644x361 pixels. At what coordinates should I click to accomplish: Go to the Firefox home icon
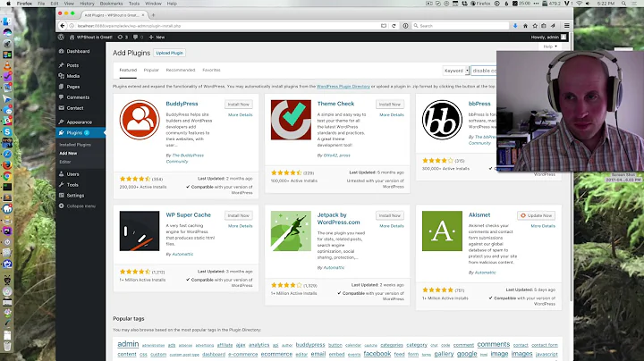coord(525,25)
